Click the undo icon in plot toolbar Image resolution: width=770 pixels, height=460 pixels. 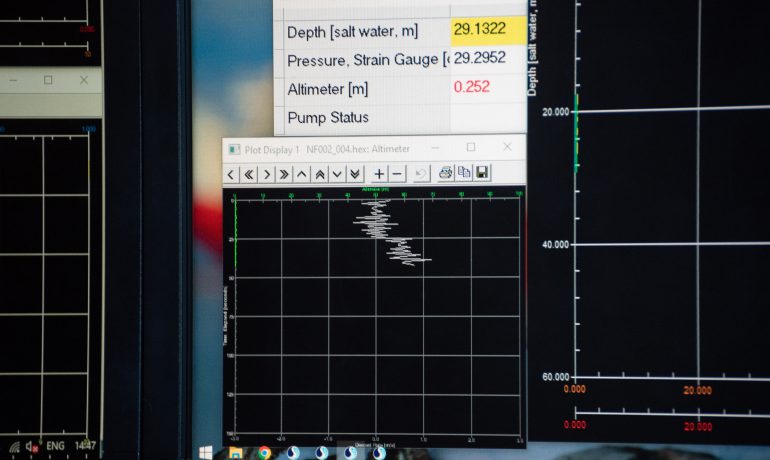point(421,174)
